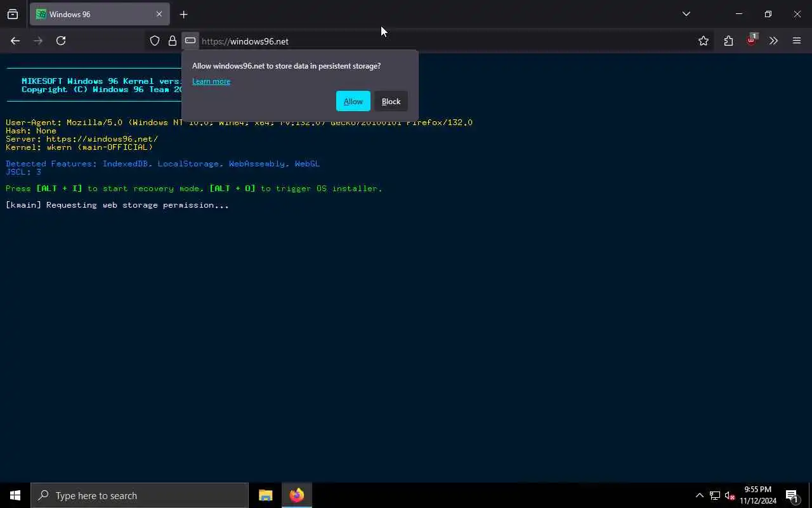Open the Windows Start menu
Screen dimensions: 812x508
[x=15, y=495]
